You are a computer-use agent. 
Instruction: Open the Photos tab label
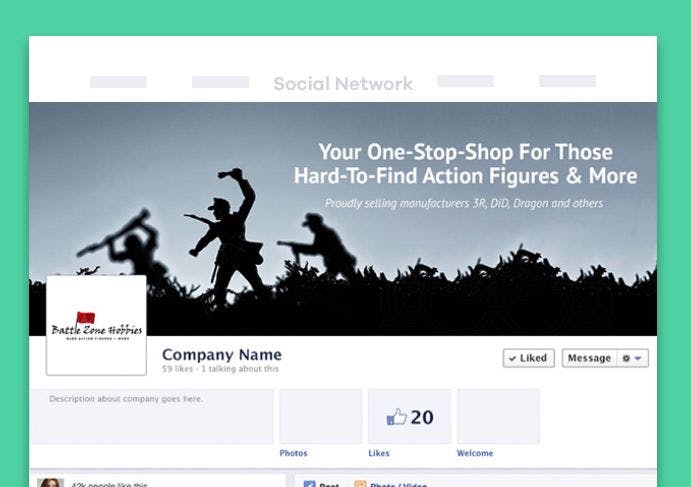[x=293, y=453]
